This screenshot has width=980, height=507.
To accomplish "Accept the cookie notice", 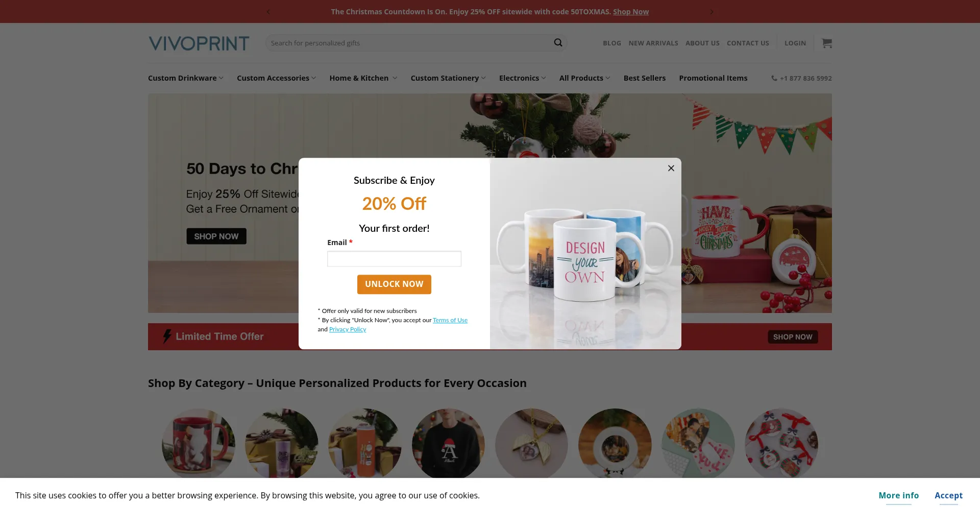I will (948, 495).
